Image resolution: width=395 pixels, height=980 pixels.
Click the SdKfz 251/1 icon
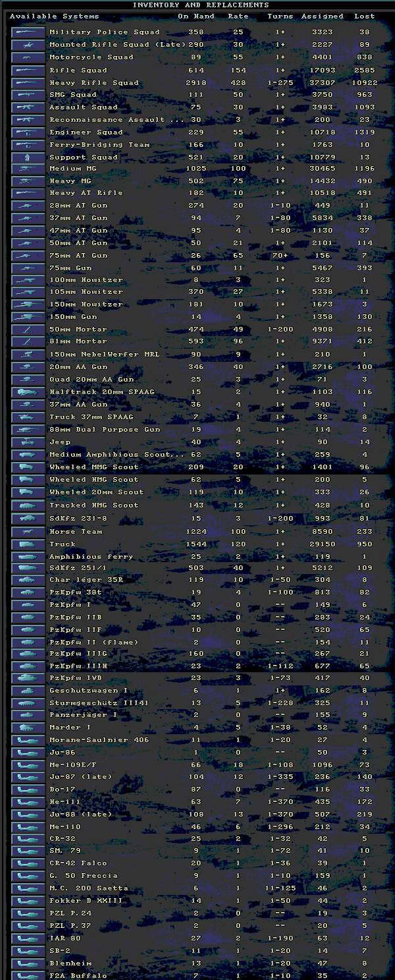(28, 569)
